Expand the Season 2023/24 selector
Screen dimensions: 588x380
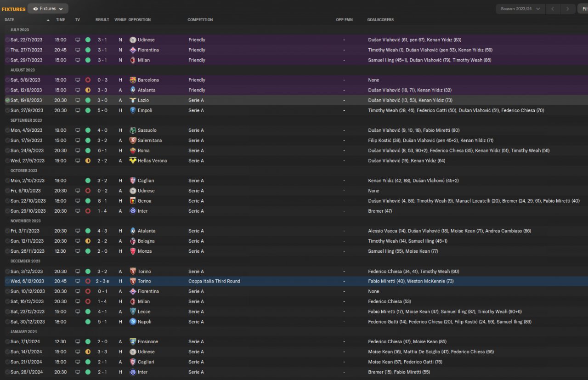520,9
